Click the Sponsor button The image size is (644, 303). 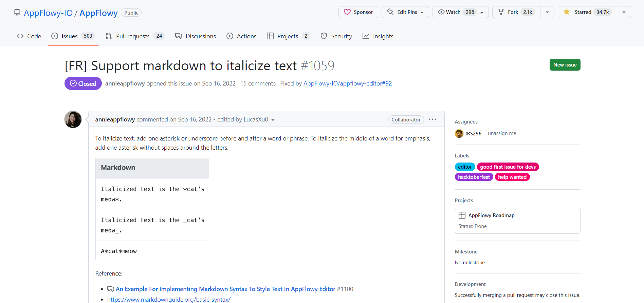358,12
